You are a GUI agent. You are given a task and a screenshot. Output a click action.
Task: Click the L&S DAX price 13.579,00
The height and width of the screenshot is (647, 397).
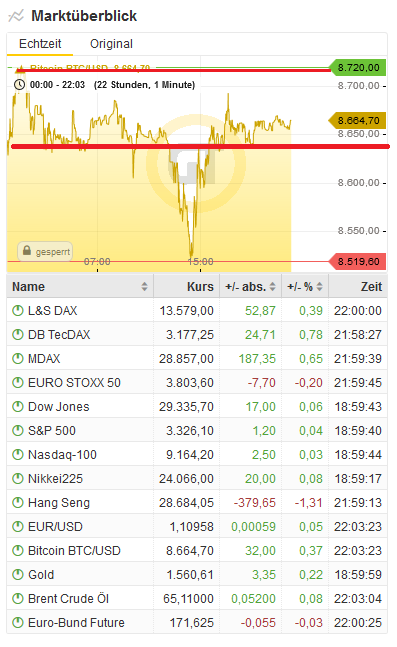[x=187, y=310]
